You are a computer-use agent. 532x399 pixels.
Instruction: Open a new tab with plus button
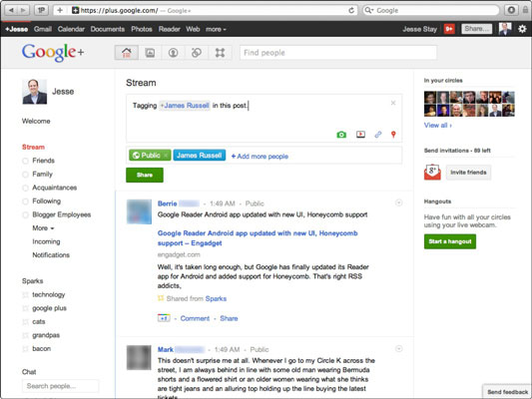(60, 10)
